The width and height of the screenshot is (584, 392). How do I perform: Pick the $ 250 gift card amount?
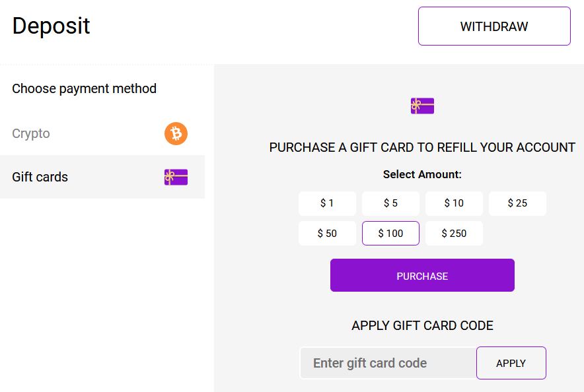point(454,234)
